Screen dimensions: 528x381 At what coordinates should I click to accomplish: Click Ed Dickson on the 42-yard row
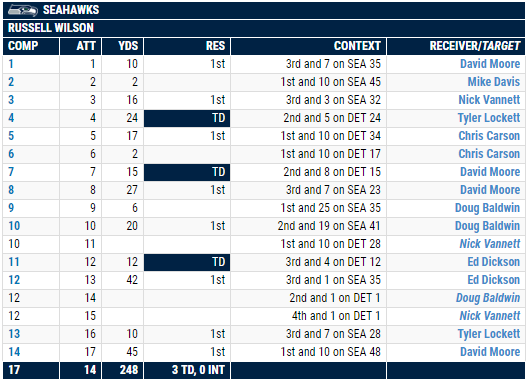494,280
